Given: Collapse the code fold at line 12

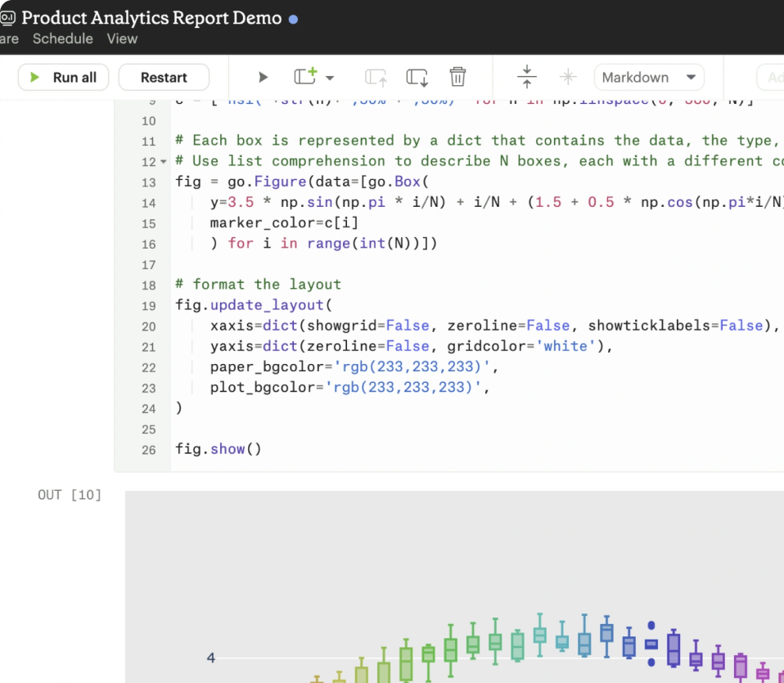Looking at the screenshot, I should (x=164, y=162).
